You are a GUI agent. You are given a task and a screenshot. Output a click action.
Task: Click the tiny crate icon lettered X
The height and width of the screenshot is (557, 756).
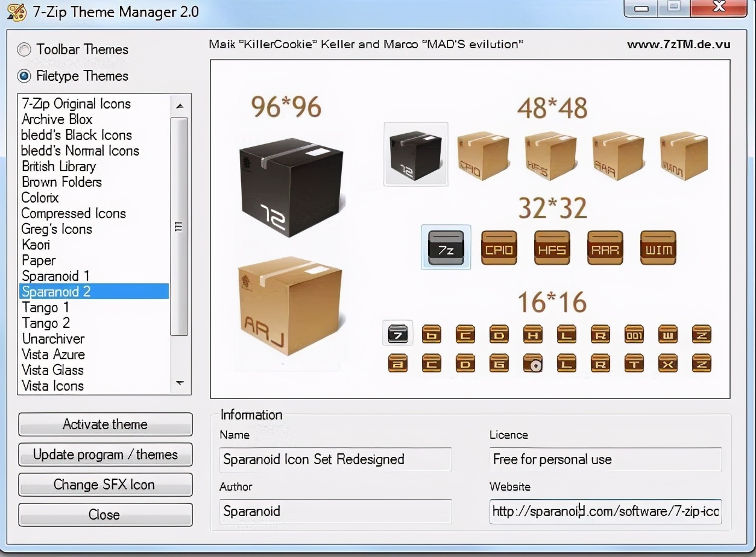pyautogui.click(x=668, y=363)
